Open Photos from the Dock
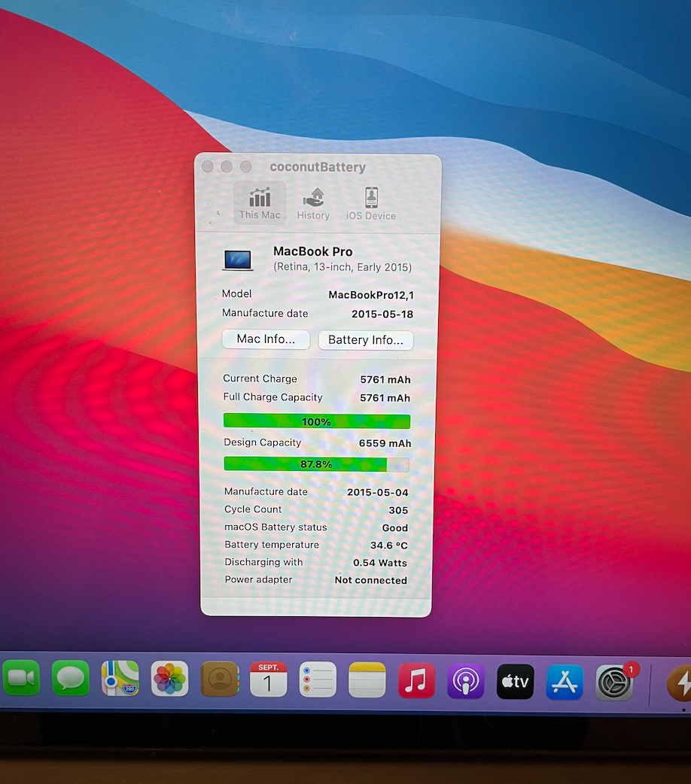The height and width of the screenshot is (784, 691). pos(169,679)
